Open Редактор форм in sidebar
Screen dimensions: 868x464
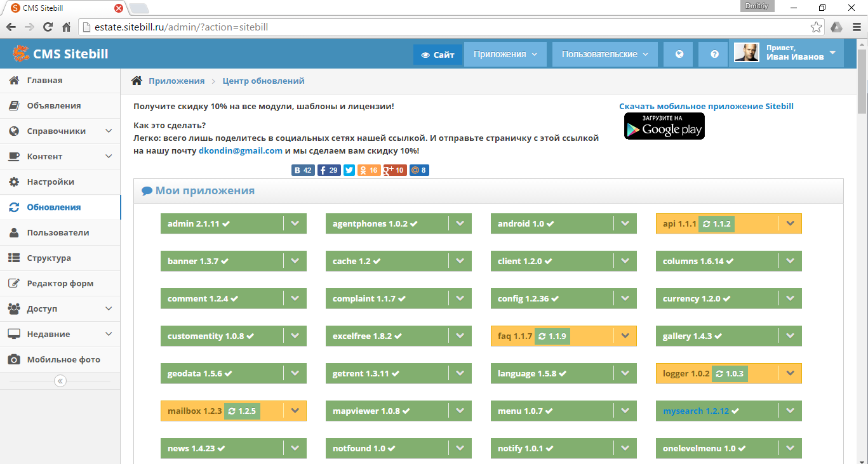coord(60,284)
